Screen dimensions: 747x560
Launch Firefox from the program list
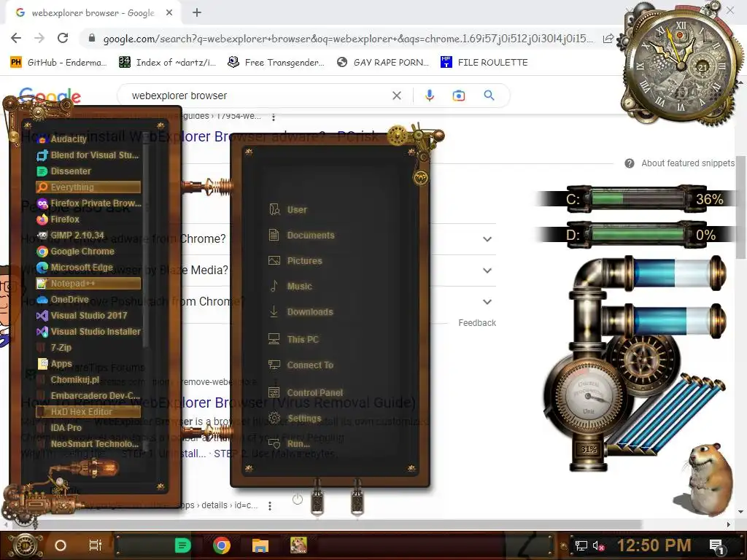[x=88, y=219]
